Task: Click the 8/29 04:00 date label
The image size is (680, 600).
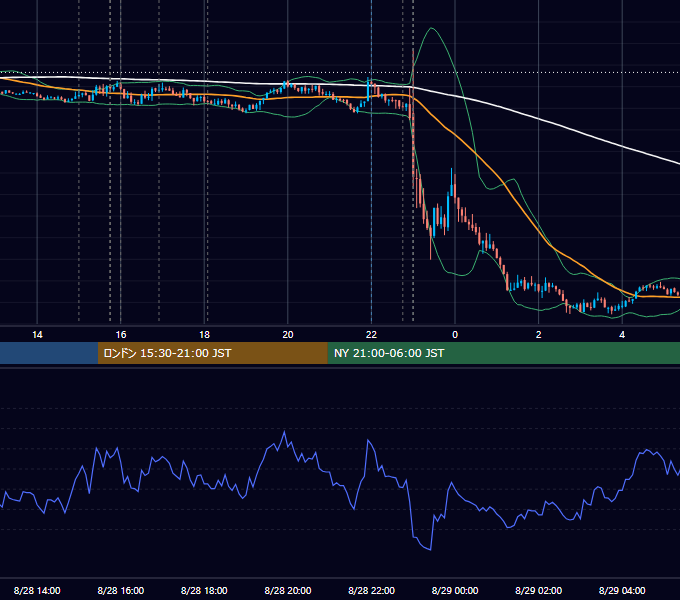Action: [622, 590]
